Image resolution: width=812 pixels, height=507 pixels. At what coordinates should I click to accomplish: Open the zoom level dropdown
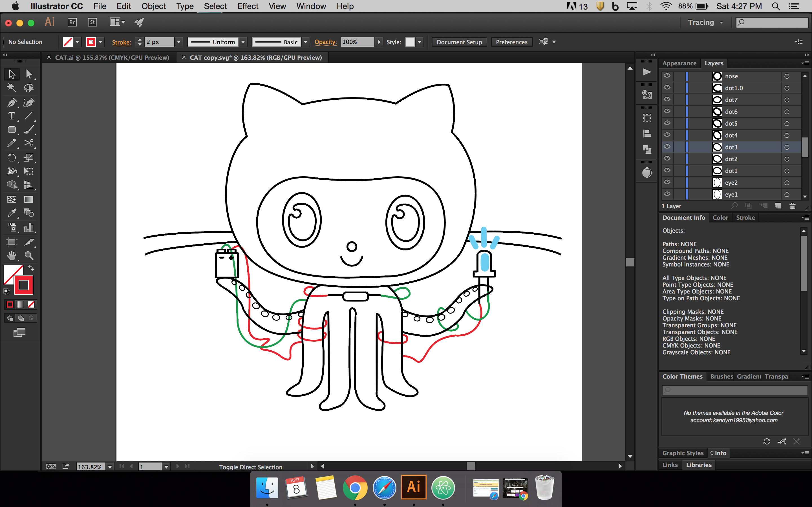click(x=110, y=467)
